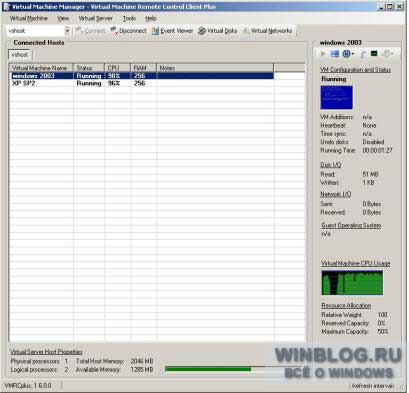The height and width of the screenshot is (393, 409).
Task: Click the Running status of XP SP2
Action: 89,83
